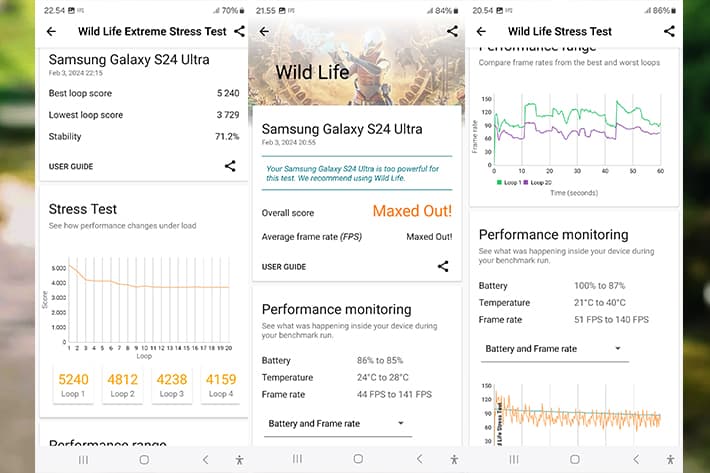Select Loop 4 score card 4159

point(221,385)
